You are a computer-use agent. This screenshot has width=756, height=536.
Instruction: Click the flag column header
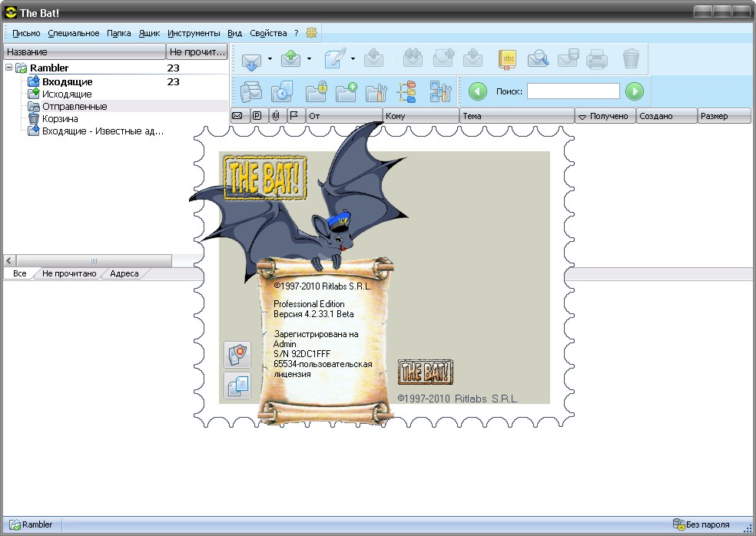295,116
